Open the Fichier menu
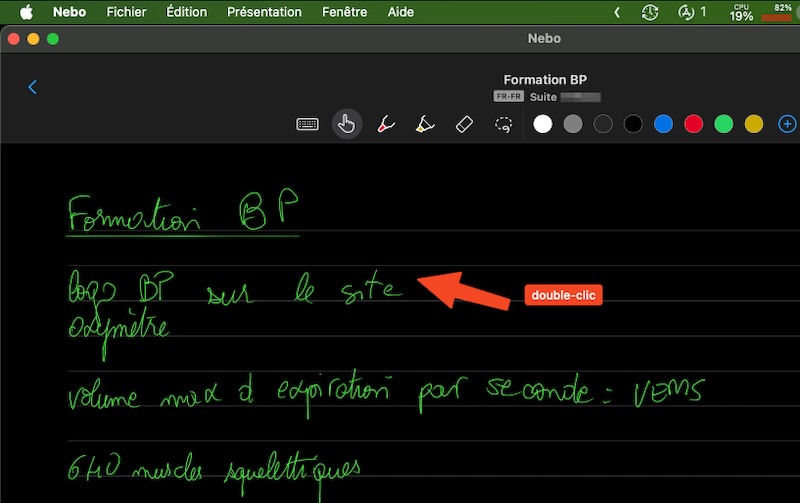The image size is (800, 503). click(126, 12)
